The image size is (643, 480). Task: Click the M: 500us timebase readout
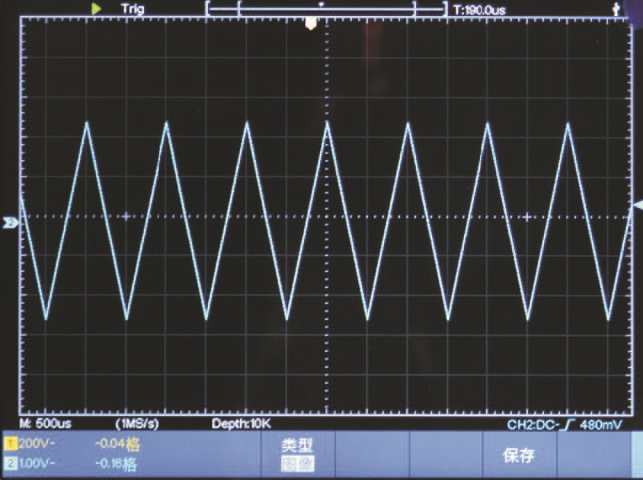(x=45, y=423)
